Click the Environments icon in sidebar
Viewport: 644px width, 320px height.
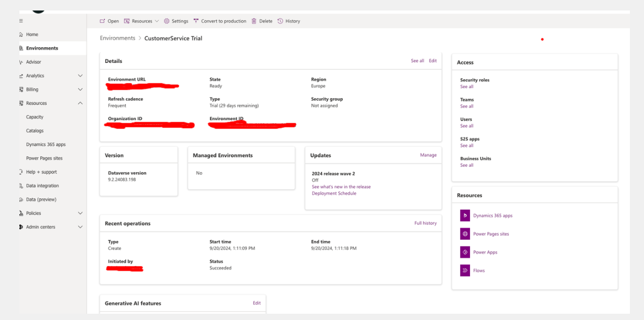pos(21,48)
